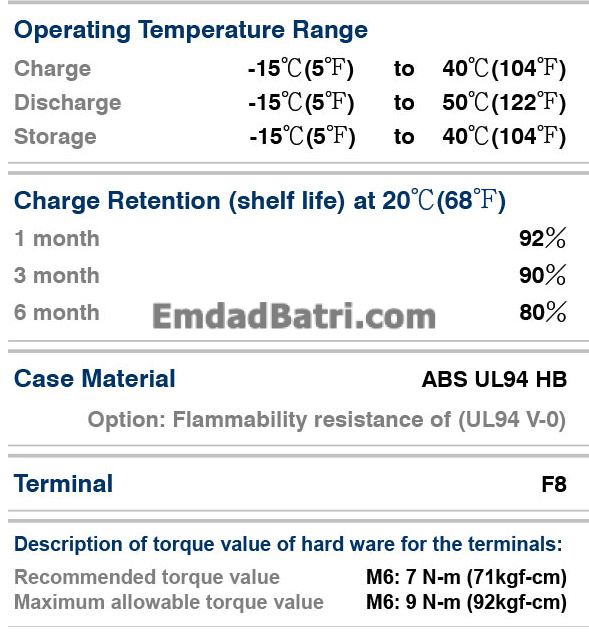This screenshot has width=589, height=633.
Task: Click the 50℃(122℉) discharge maximum value
Action: click(504, 102)
